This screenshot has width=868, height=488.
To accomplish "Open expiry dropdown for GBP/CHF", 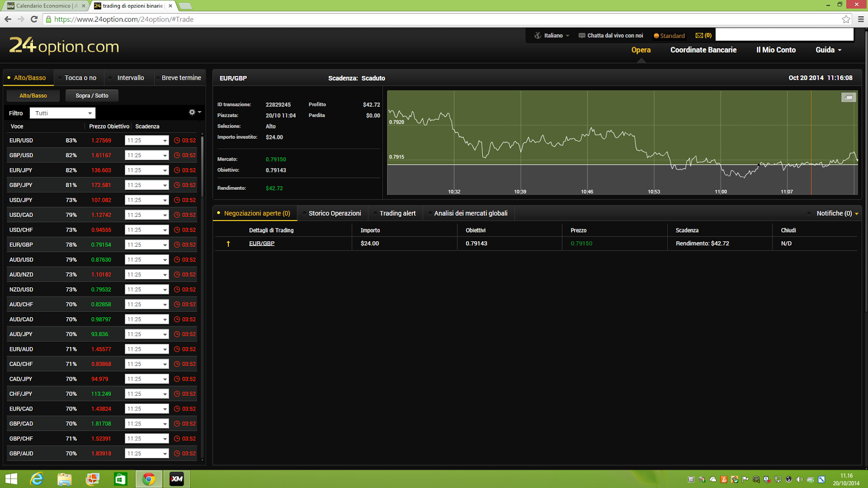I will [146, 439].
